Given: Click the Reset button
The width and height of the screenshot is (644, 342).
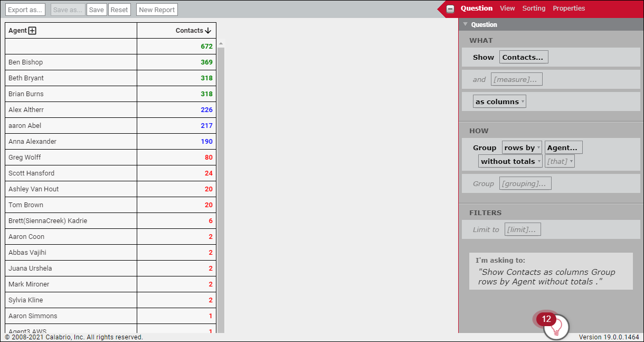Looking at the screenshot, I should click(119, 10).
